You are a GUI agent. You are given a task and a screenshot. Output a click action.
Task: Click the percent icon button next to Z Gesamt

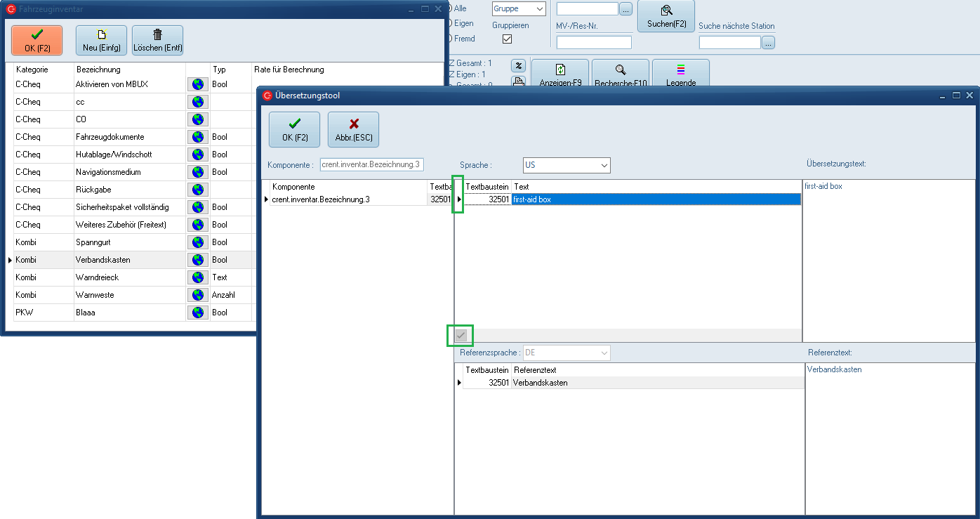click(x=518, y=66)
